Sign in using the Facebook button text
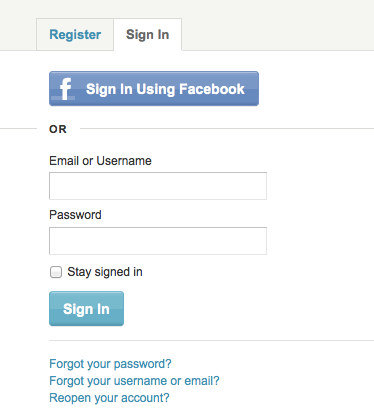 tap(165, 89)
